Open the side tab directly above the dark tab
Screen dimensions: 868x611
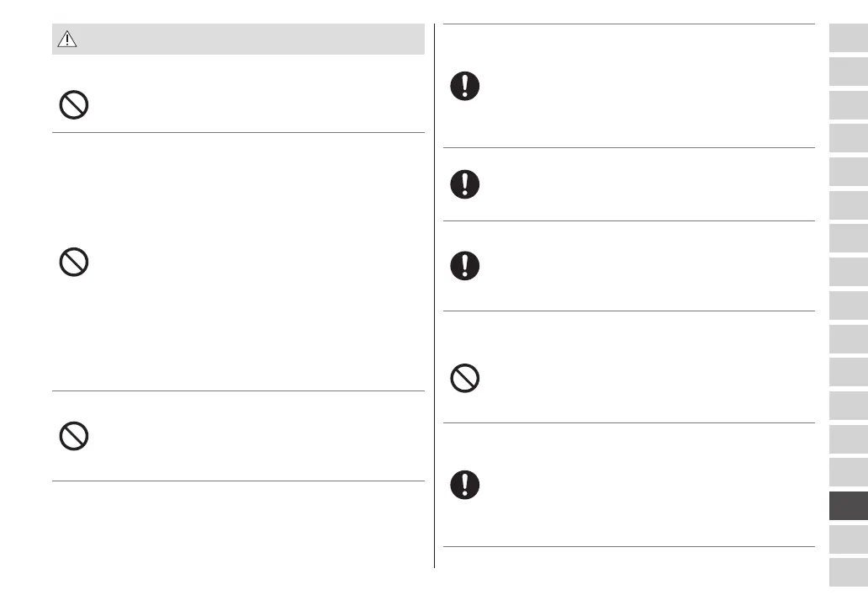click(x=848, y=472)
